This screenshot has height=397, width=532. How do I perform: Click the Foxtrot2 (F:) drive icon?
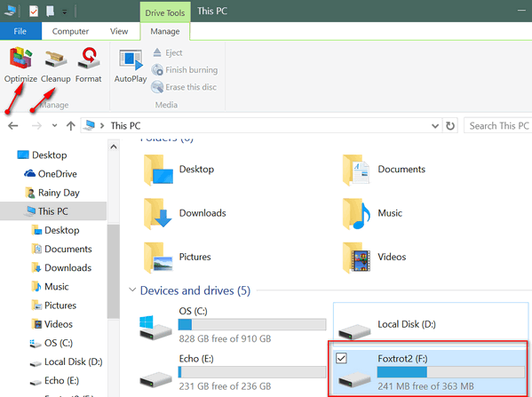tap(353, 380)
